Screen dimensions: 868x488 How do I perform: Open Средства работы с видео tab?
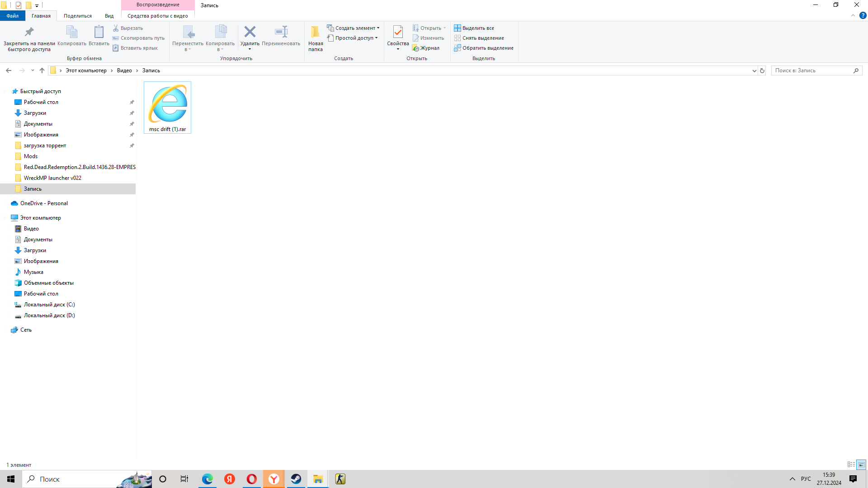point(158,16)
